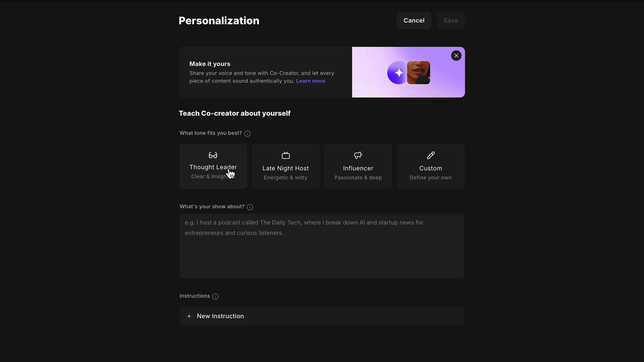Screen dimensions: 644x362
Task: Click the megaphone icon on Influencer card
Action: pyautogui.click(x=358, y=155)
